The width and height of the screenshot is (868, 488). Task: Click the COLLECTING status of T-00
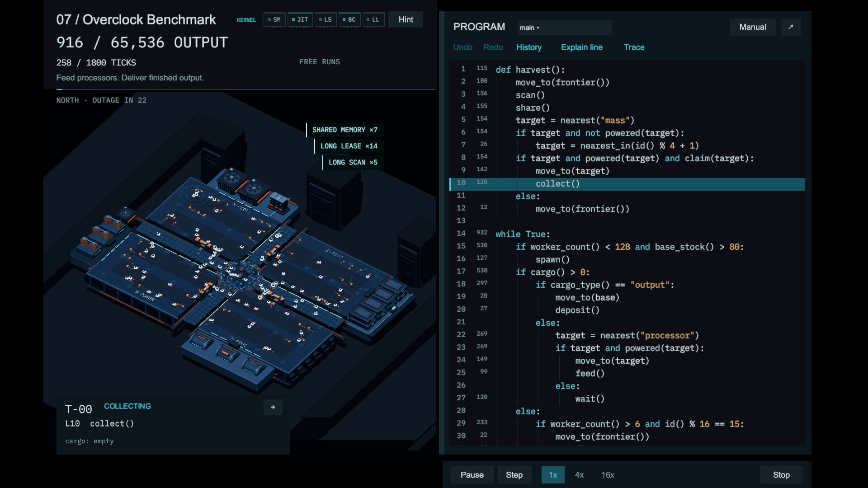pyautogui.click(x=127, y=406)
